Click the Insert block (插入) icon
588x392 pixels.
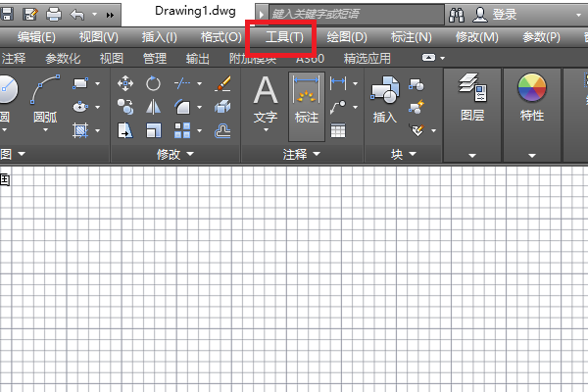[385, 100]
